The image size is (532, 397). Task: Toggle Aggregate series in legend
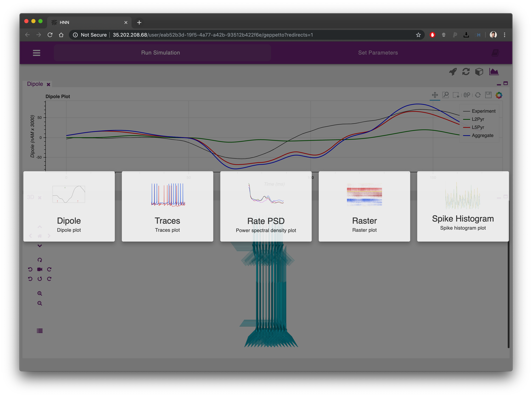(x=482, y=136)
